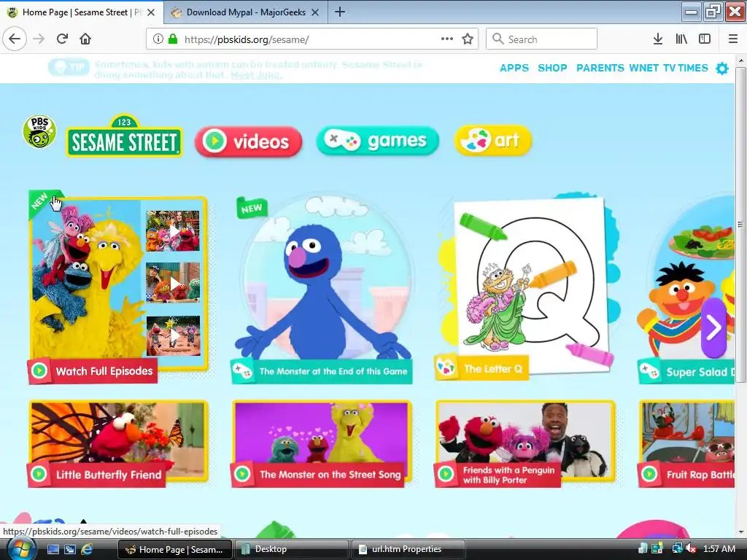Open a new tab with plus button
The width and height of the screenshot is (747, 560).
click(x=340, y=12)
